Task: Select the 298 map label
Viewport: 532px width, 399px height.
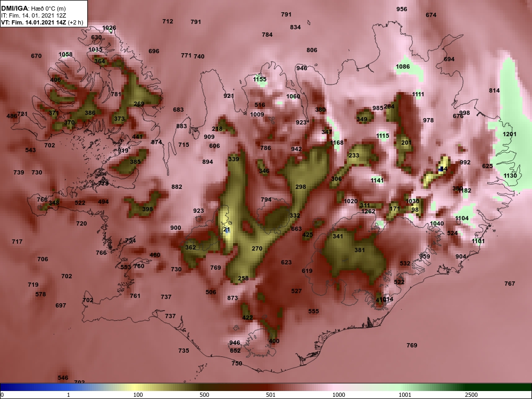Action: pyautogui.click(x=301, y=187)
